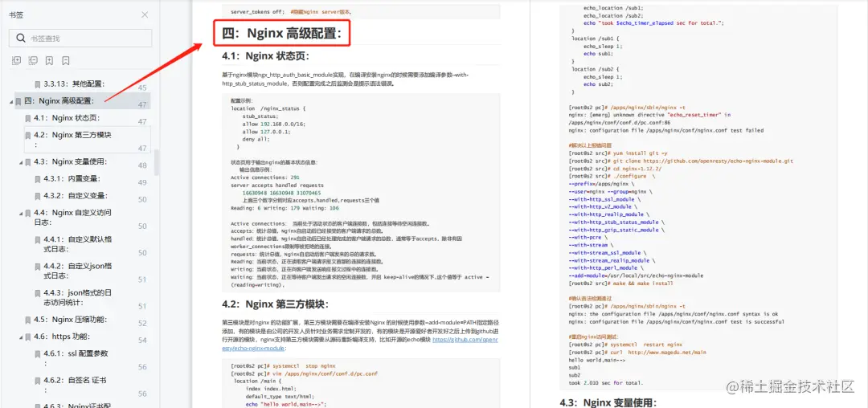Collapse the 4.3：Nginx 变量使用 node
This screenshot has height=408, width=868.
coord(21,162)
